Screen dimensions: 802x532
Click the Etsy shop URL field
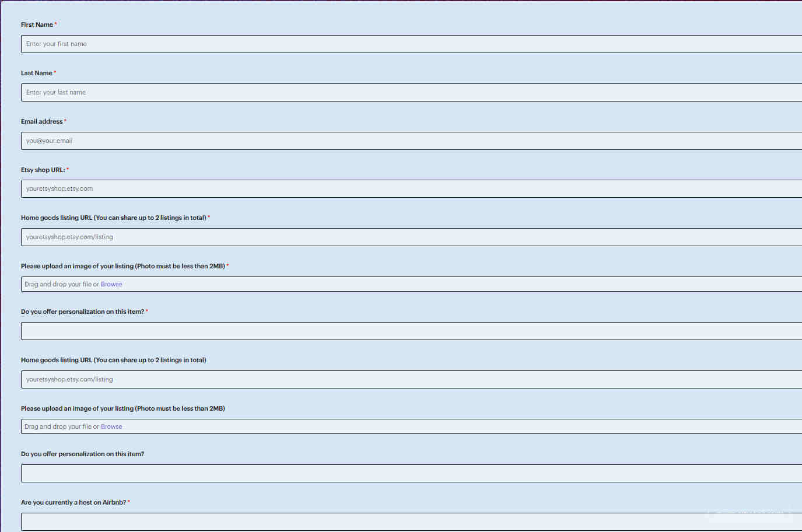pos(408,188)
